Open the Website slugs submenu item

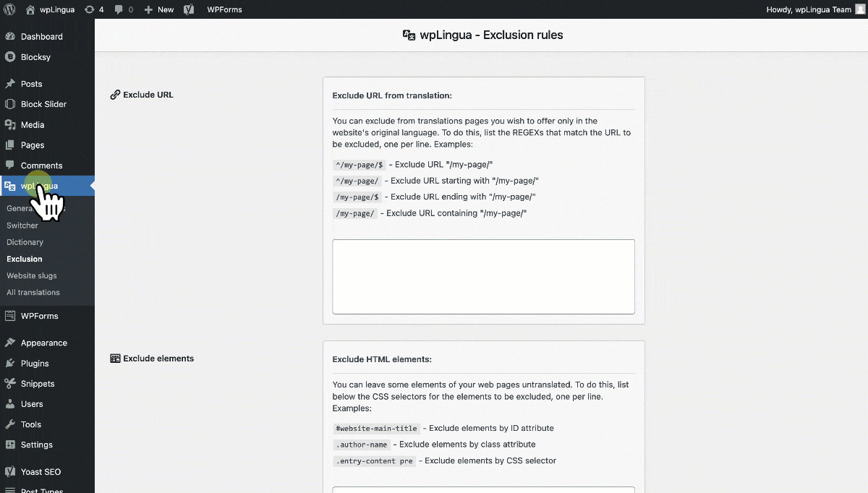pos(32,275)
